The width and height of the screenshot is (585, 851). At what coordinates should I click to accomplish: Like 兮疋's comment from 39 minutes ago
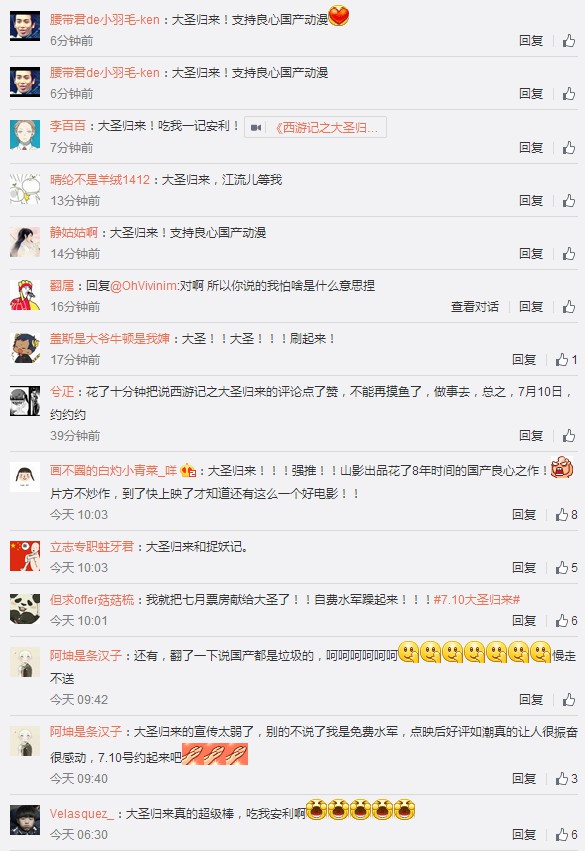pyautogui.click(x=569, y=435)
